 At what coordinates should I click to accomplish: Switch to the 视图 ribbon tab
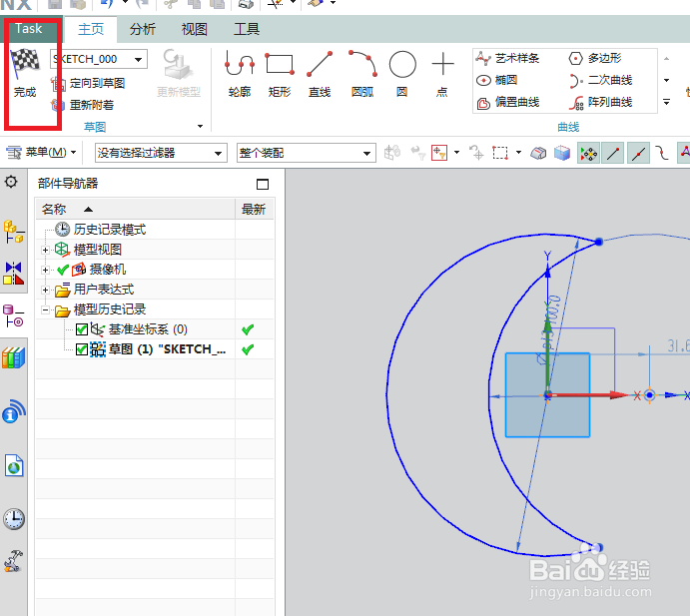pyautogui.click(x=195, y=29)
